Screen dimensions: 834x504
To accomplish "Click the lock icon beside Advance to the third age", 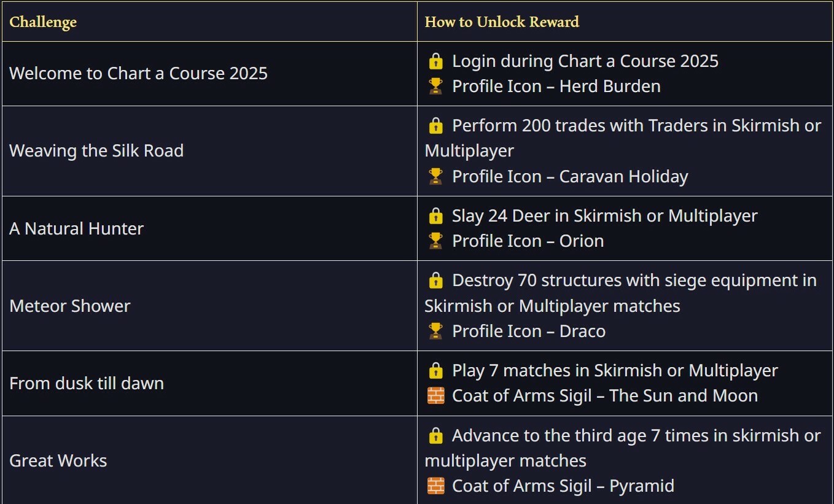I will point(435,436).
